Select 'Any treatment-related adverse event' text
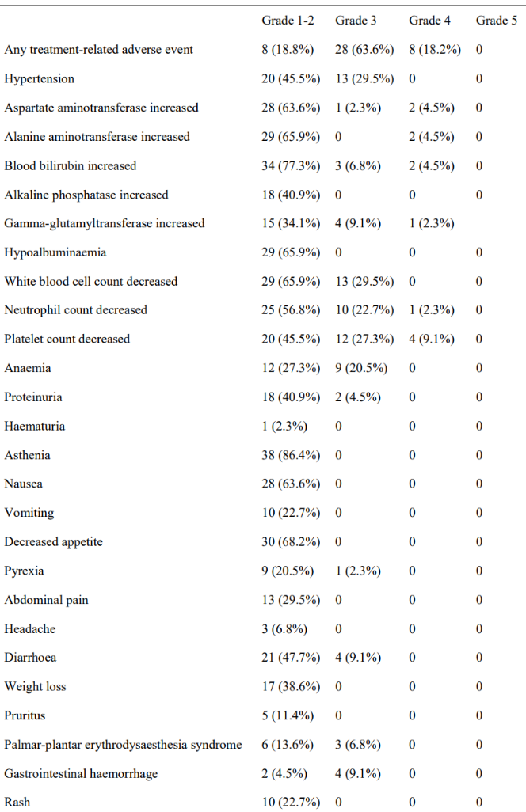 98,50
